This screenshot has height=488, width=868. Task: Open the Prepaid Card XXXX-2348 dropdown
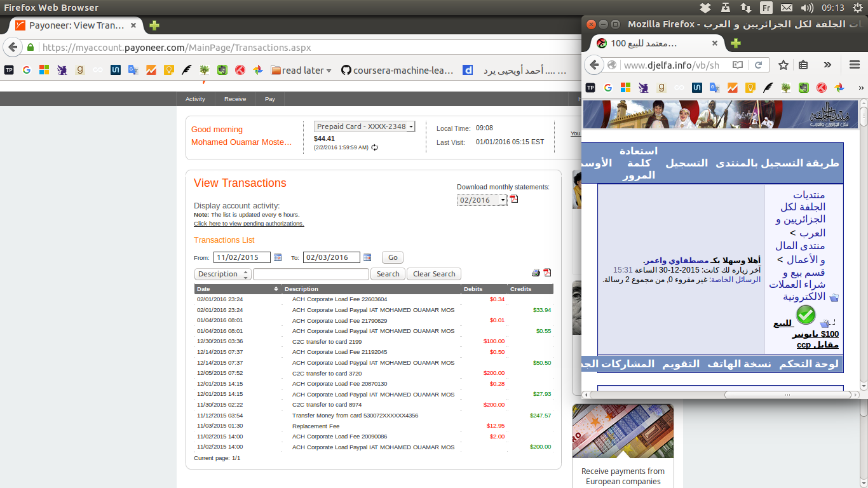click(365, 126)
